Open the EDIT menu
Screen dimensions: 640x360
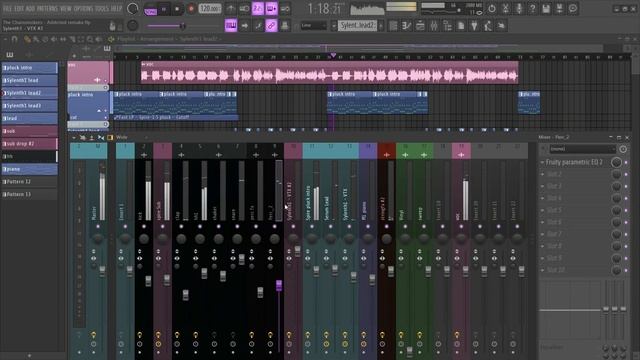[x=19, y=9]
